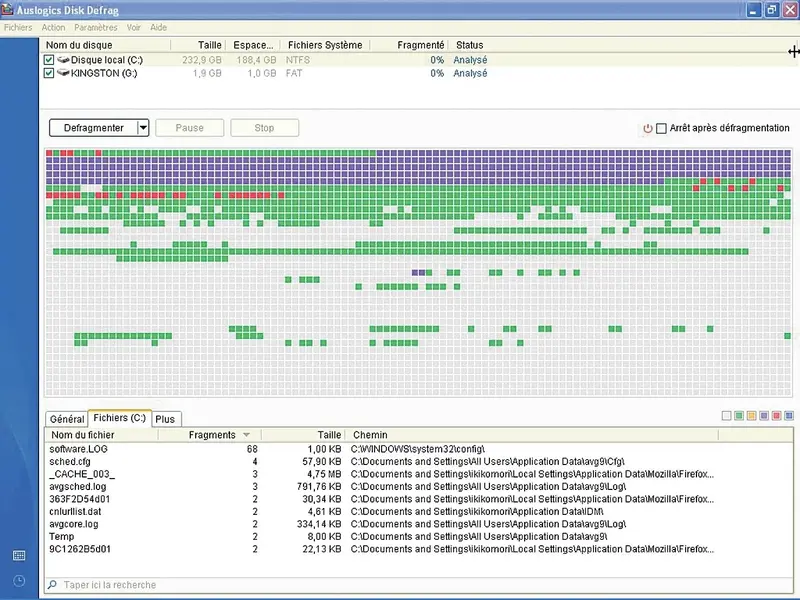Click the Nom du fichier column header
The height and width of the screenshot is (600, 800).
click(102, 435)
